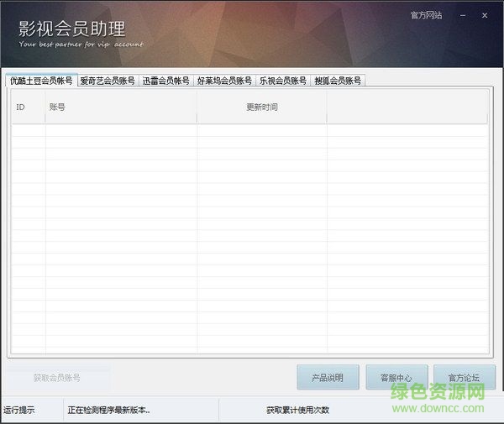The image size is (504, 424).
Task: Click the 运行提示 status label
Action: click(x=19, y=410)
